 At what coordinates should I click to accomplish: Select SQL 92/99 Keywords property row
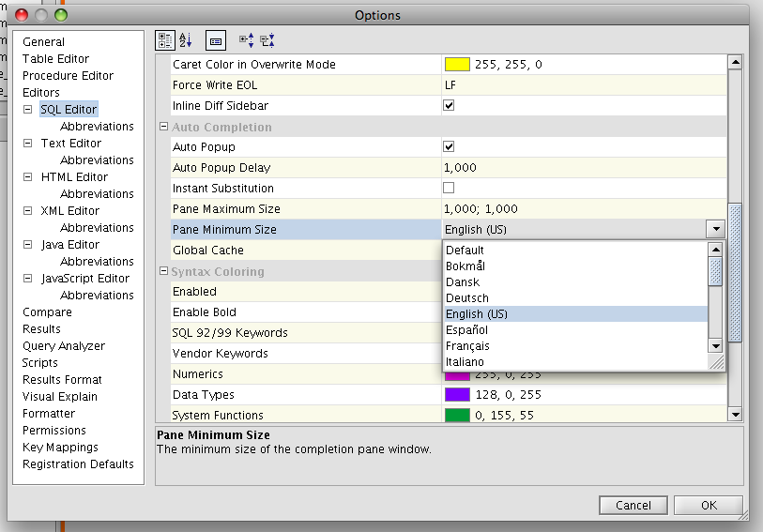(x=306, y=333)
